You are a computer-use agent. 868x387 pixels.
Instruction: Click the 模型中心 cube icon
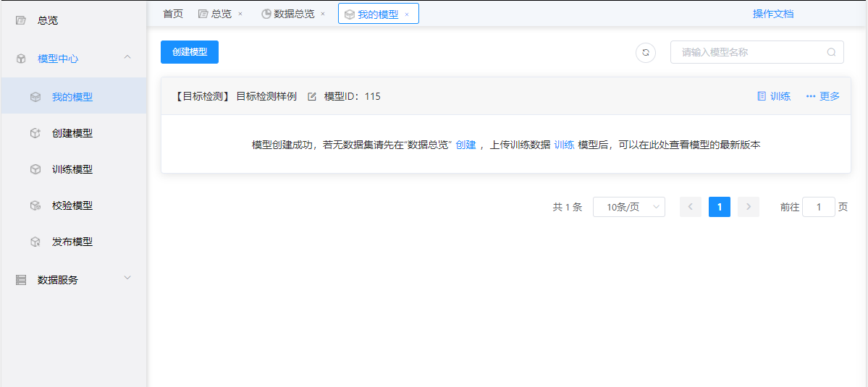click(21, 59)
